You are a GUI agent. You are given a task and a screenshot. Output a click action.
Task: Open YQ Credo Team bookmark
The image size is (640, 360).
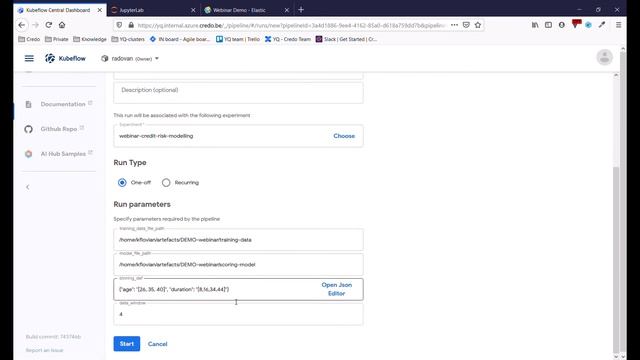(x=288, y=39)
